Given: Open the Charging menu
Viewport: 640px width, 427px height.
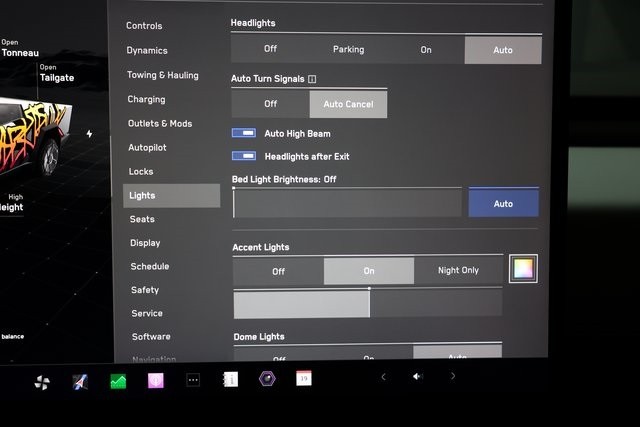Looking at the screenshot, I should 147,99.
